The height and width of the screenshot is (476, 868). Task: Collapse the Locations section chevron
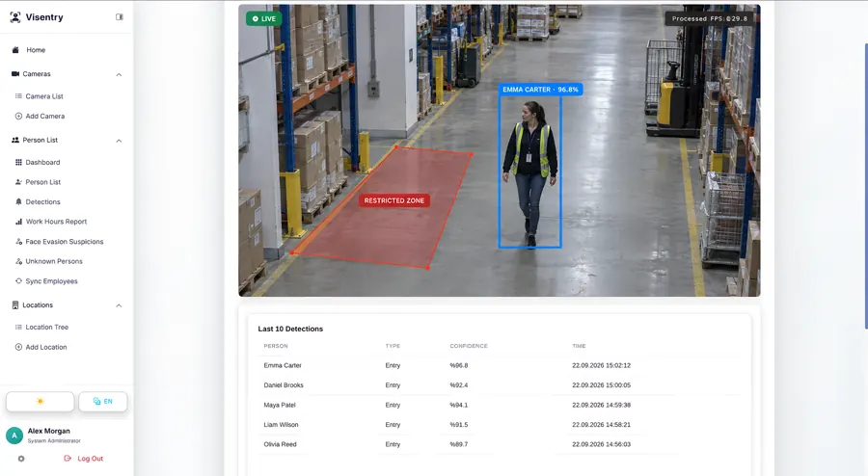[119, 305]
